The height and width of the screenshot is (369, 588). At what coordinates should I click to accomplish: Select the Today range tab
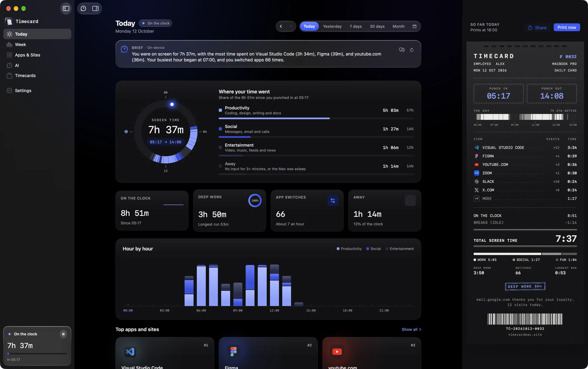[309, 26]
